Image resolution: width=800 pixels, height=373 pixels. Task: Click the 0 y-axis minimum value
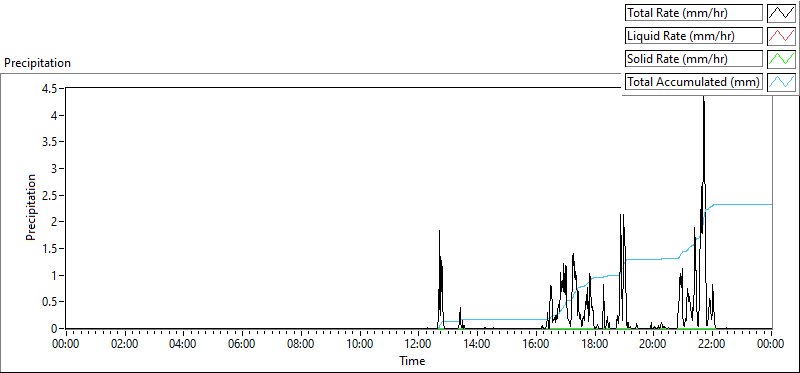(55, 329)
